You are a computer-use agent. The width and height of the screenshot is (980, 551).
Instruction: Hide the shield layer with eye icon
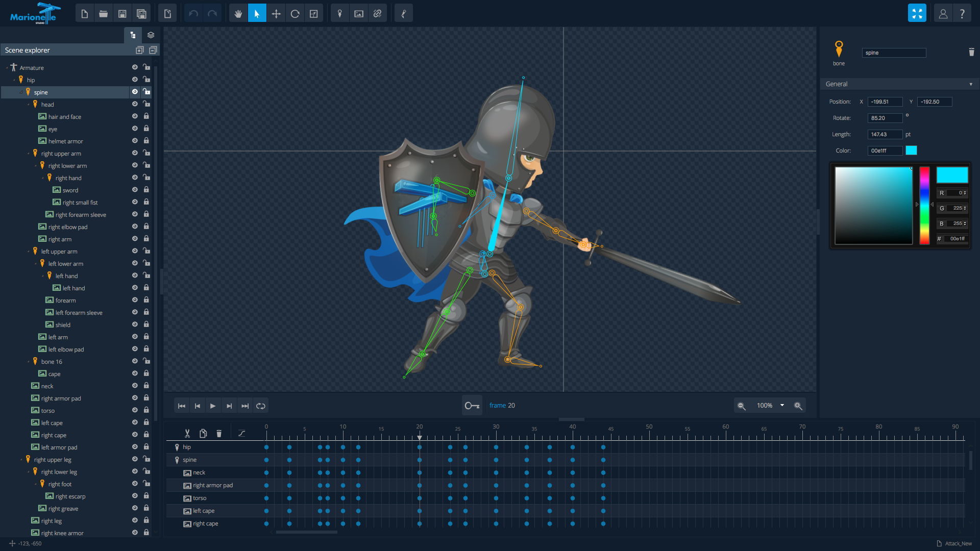135,324
